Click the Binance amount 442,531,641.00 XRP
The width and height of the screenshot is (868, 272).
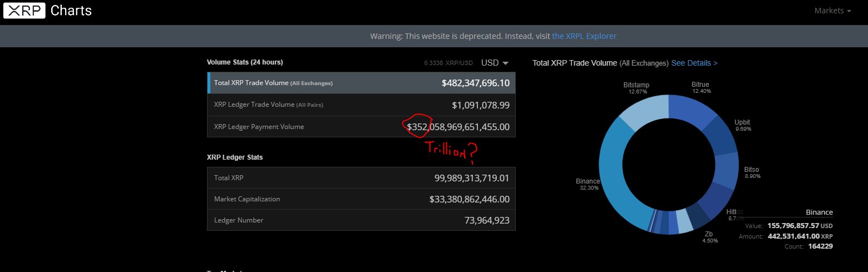point(800,236)
